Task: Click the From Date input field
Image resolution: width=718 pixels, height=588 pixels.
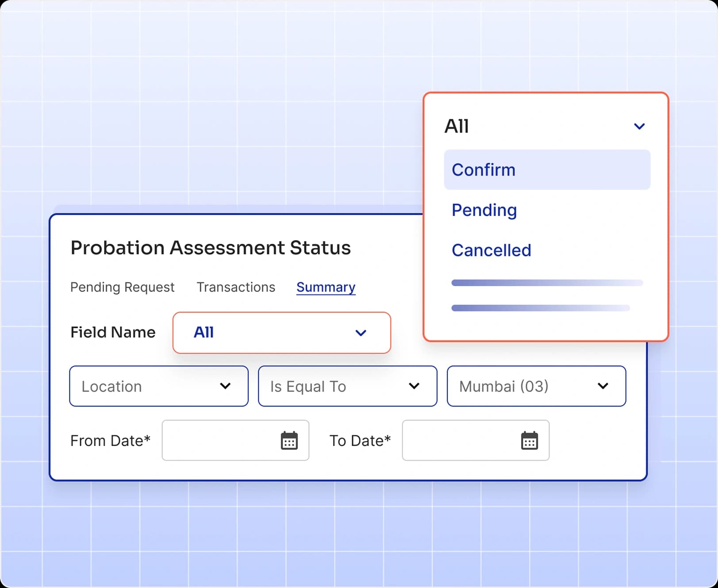Action: (221, 440)
